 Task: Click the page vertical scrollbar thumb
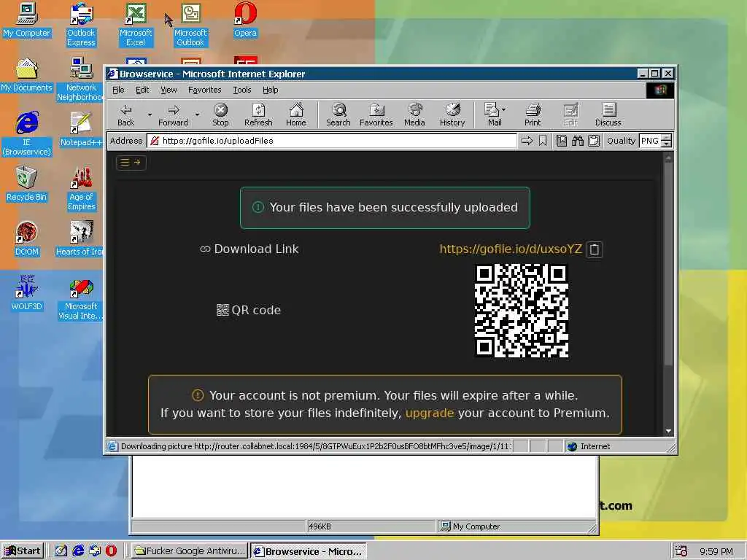tap(668, 264)
